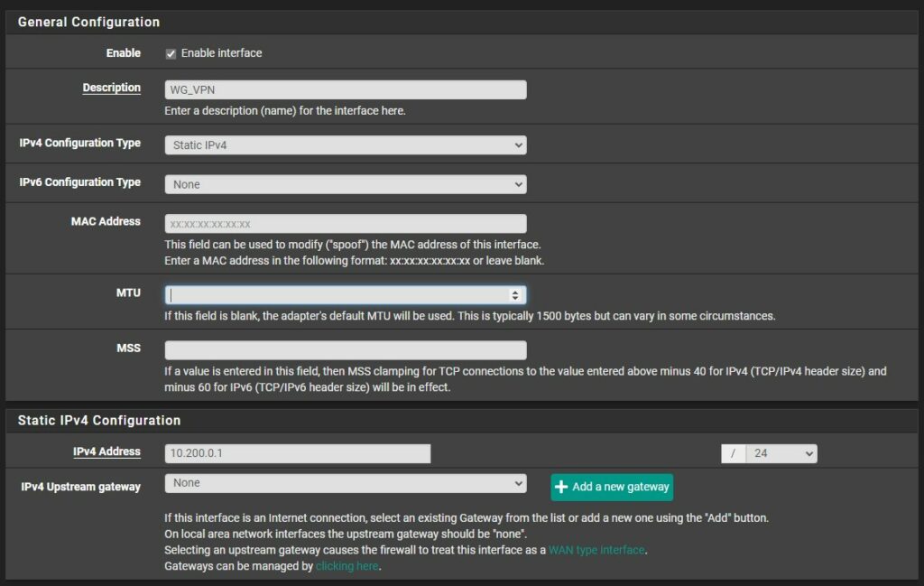Edit the IPv4 Address 10.200.0.1 field
Image resolution: width=924 pixels, height=586 pixels.
(298, 453)
